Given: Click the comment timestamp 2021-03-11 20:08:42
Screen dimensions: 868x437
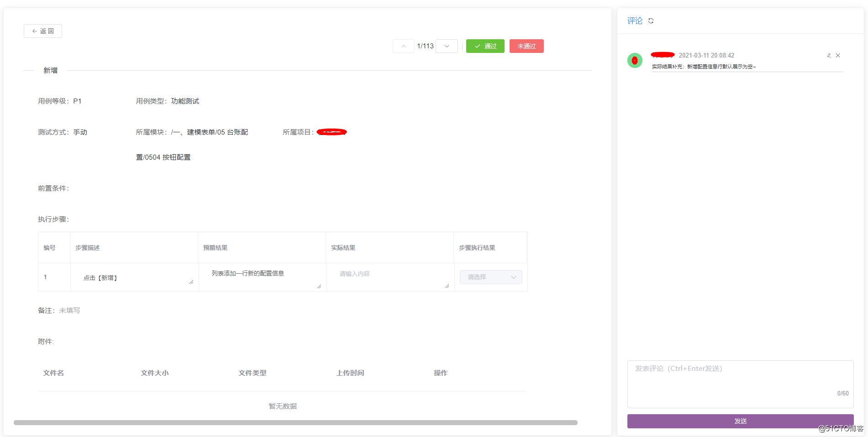Looking at the screenshot, I should (x=706, y=55).
